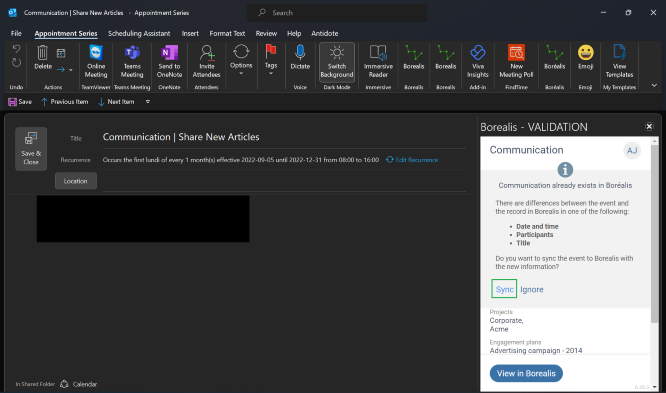The height and width of the screenshot is (393, 666).
Task: Click the small calendar icon in Actions group
Action: [61, 53]
